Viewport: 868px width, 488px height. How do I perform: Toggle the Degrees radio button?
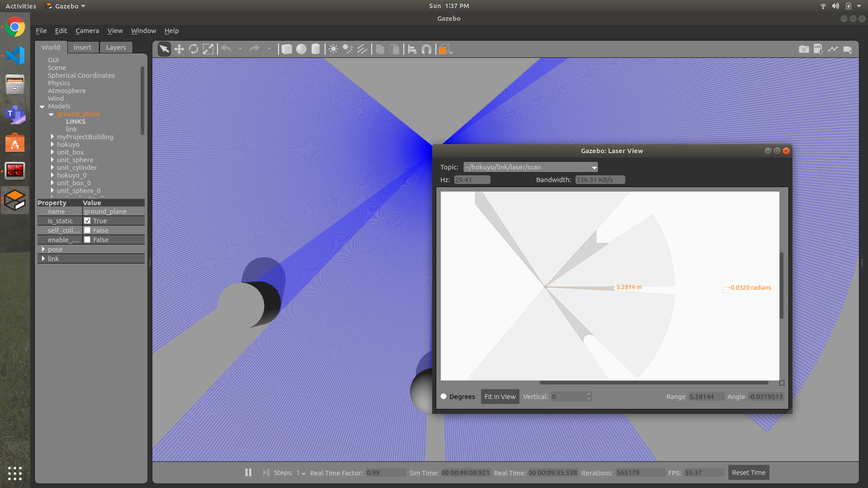coord(443,396)
